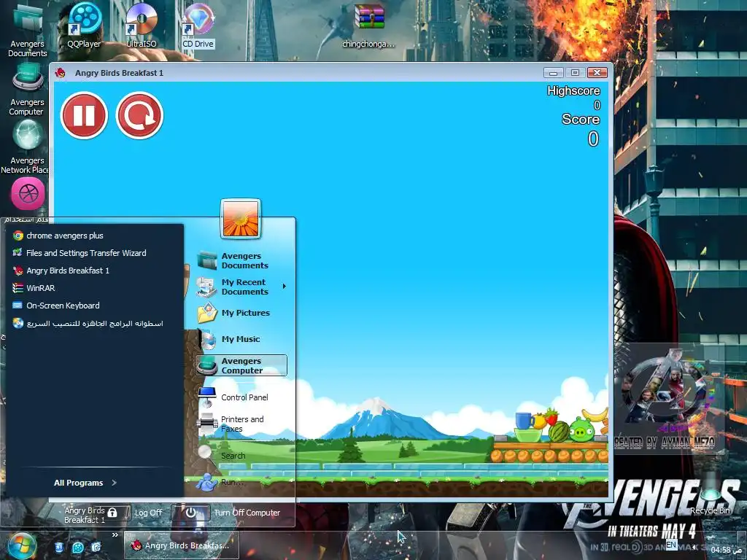Click the third quick launch icon
Screen dimensions: 747x560
point(96,547)
